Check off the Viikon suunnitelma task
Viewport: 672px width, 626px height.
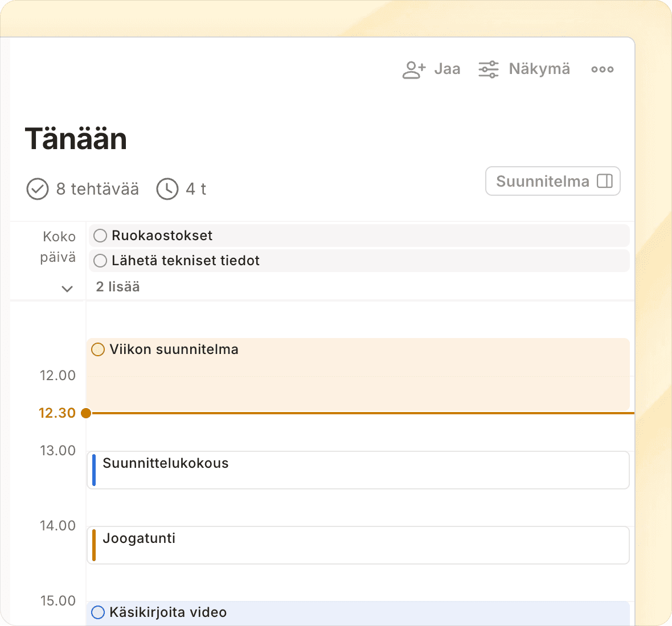click(x=98, y=349)
